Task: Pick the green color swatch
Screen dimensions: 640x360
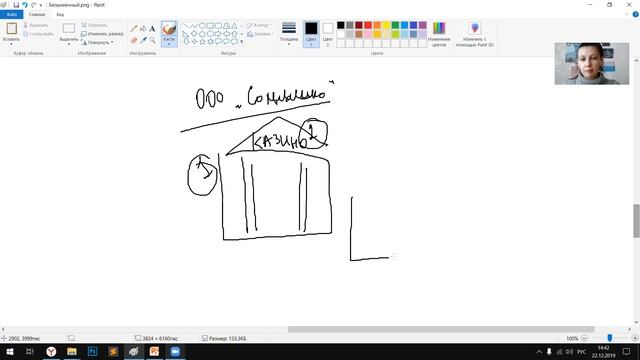Action: (396, 25)
